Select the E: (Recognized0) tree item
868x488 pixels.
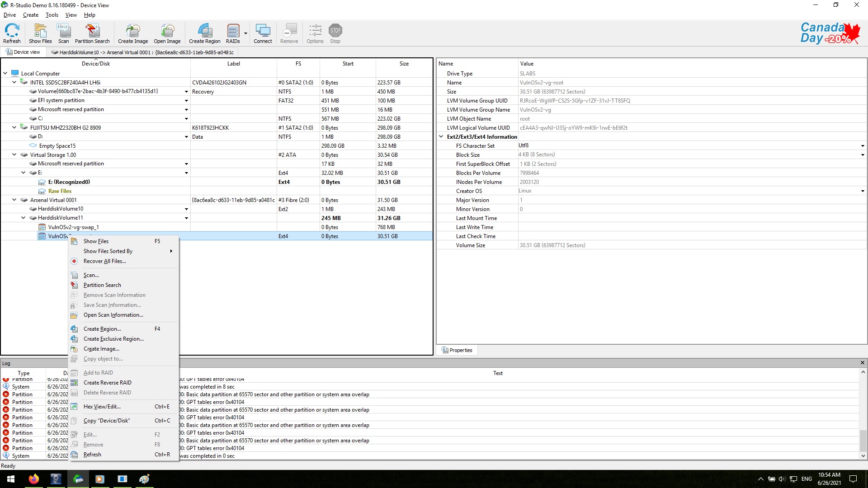point(69,182)
